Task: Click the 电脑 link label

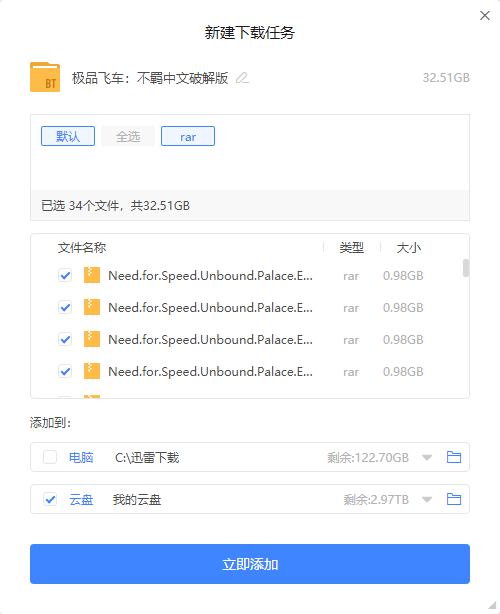Action: tap(81, 457)
